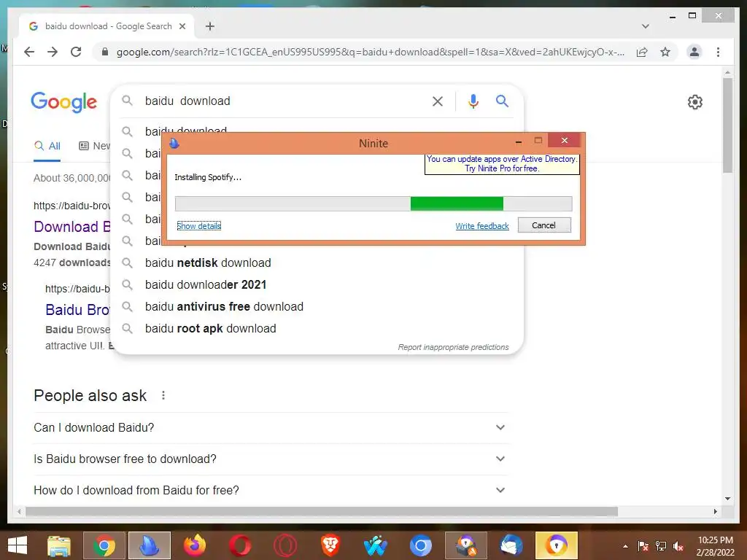Open the People also ask options menu

pyautogui.click(x=163, y=395)
